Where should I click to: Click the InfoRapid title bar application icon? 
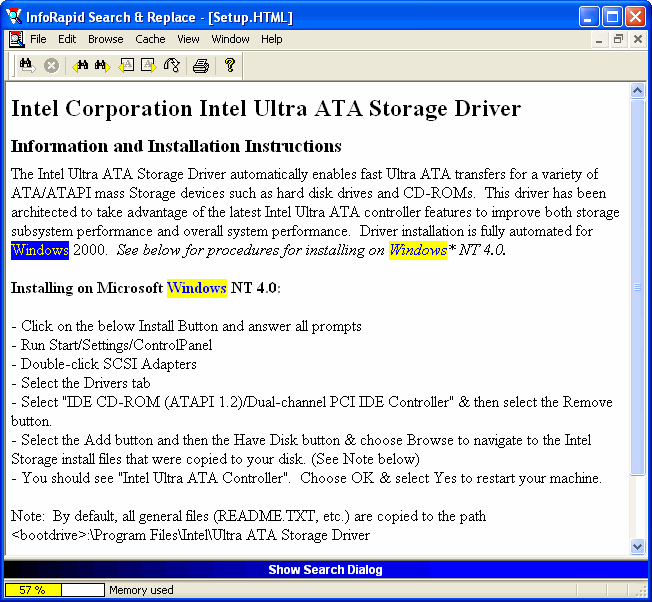tap(14, 17)
